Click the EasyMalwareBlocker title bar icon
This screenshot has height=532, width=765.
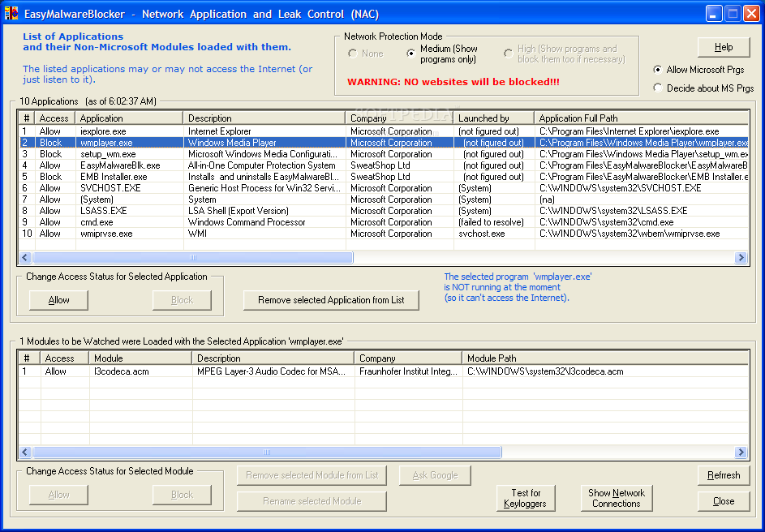(11, 14)
